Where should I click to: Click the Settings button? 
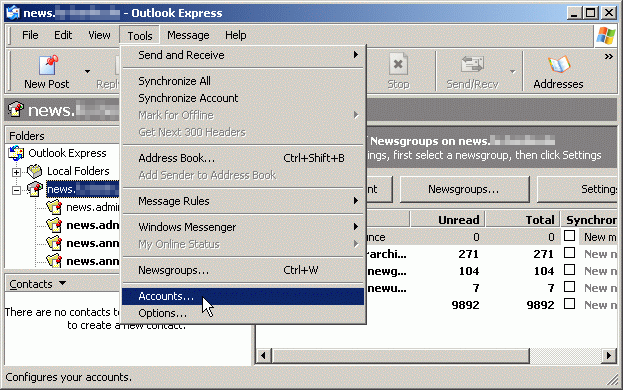point(578,189)
